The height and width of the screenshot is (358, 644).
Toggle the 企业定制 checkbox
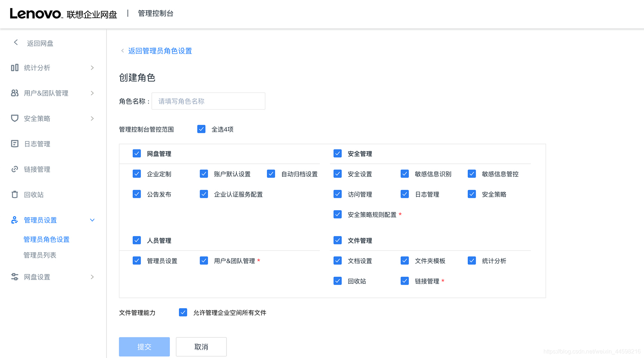coord(137,174)
